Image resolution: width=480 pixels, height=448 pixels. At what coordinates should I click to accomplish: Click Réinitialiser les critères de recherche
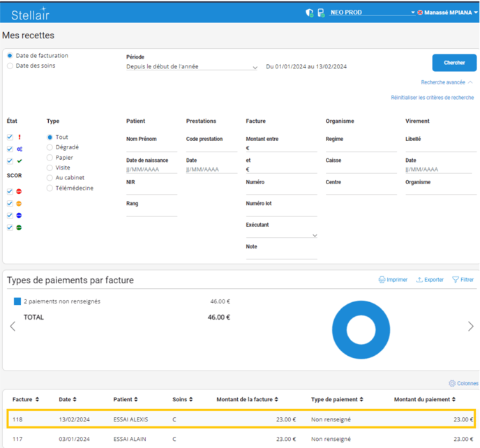[432, 98]
